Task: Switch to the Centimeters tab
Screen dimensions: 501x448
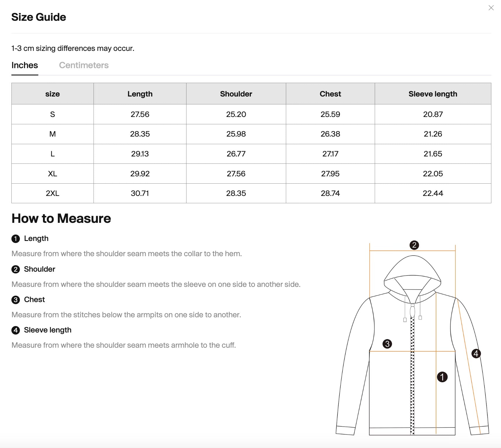Action: 84,65
